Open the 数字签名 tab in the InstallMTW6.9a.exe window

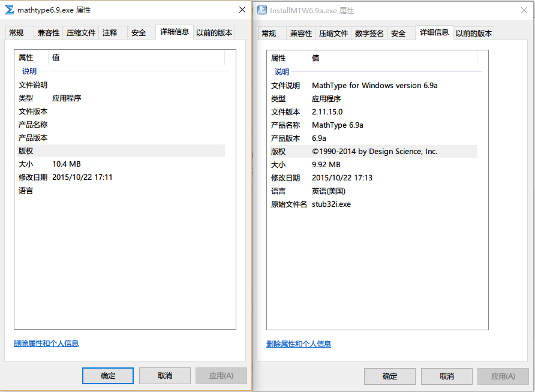coord(369,34)
